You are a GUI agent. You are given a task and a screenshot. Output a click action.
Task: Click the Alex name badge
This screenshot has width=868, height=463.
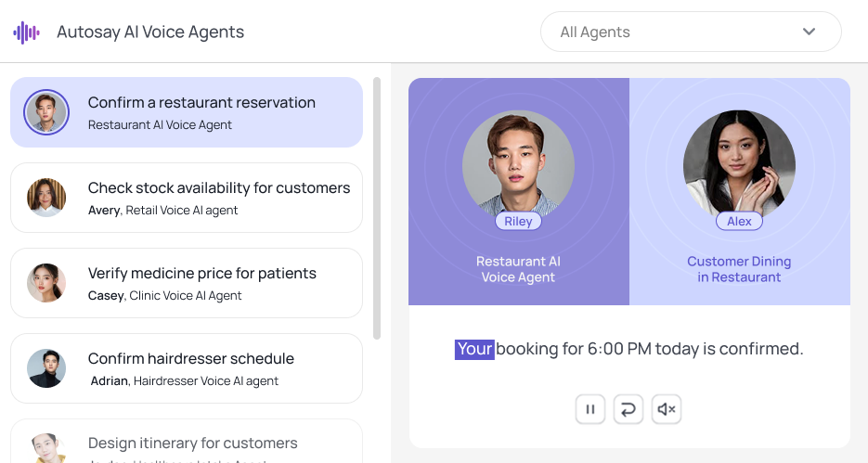click(x=739, y=222)
